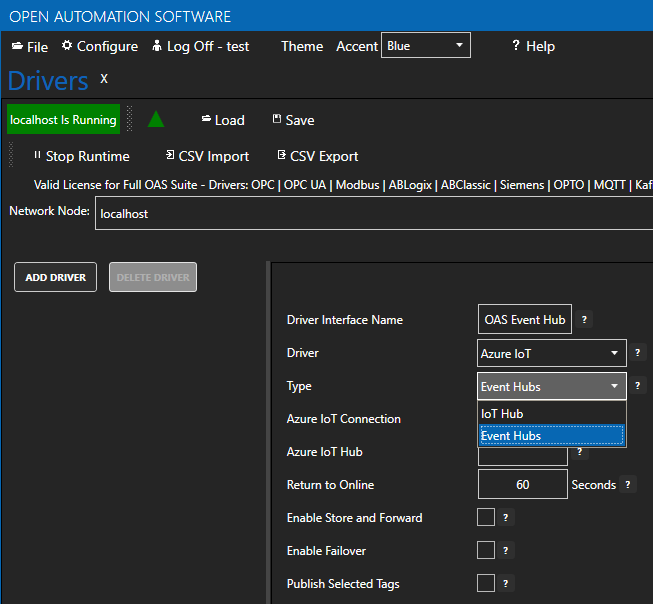
Task: Enable Store and Forward checkbox
Action: pos(486,518)
